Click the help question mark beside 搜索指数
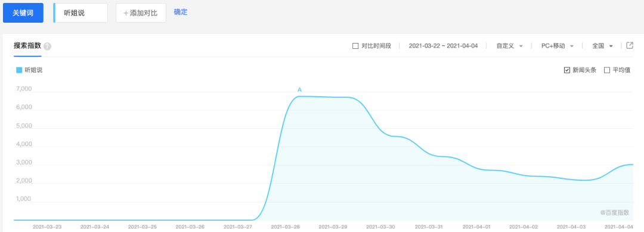Viewport: 644px width, 232px height. (x=47, y=46)
